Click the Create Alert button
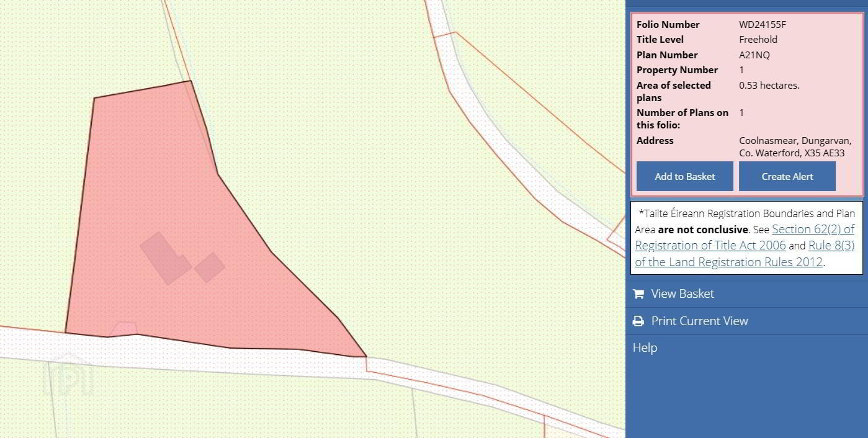 coord(787,176)
